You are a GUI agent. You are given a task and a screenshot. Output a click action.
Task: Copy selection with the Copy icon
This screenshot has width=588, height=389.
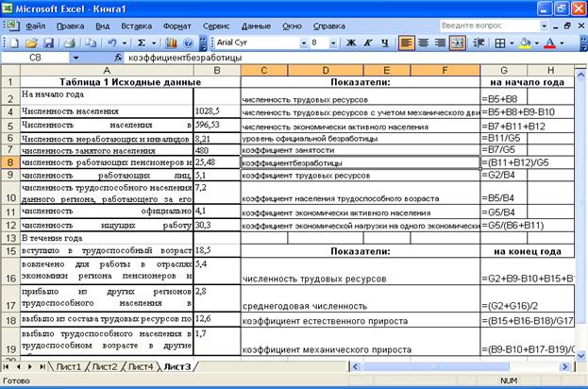point(91,43)
